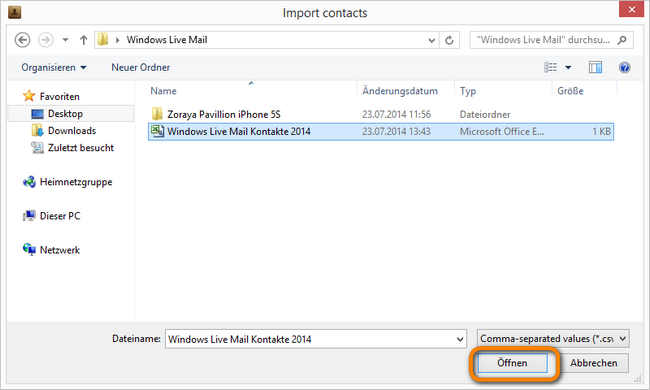
Task: Open Zuletzt besucht in the sidebar
Action: 80,148
